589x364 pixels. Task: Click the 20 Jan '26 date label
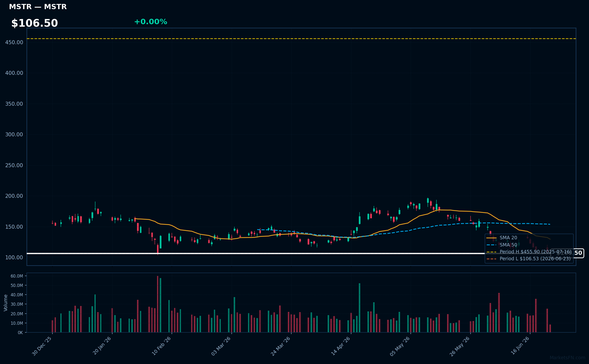click(x=102, y=346)
